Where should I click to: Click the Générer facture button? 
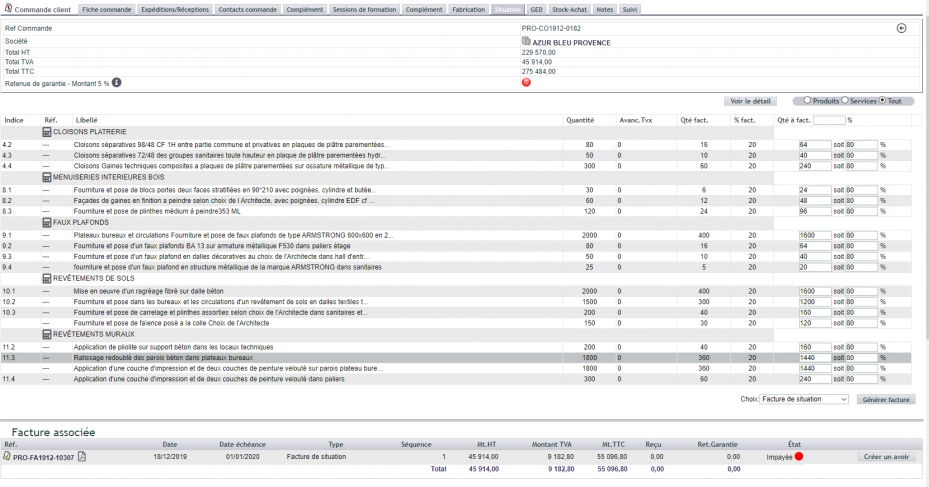point(886,400)
